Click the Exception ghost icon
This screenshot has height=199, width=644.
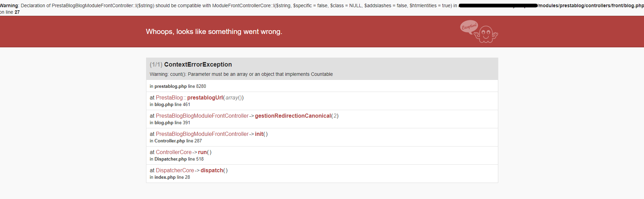[479, 32]
